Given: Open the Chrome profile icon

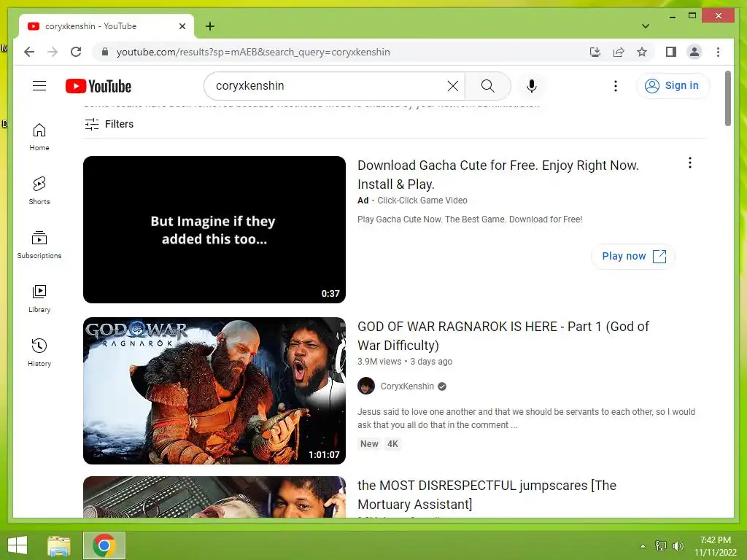Looking at the screenshot, I should coord(694,52).
